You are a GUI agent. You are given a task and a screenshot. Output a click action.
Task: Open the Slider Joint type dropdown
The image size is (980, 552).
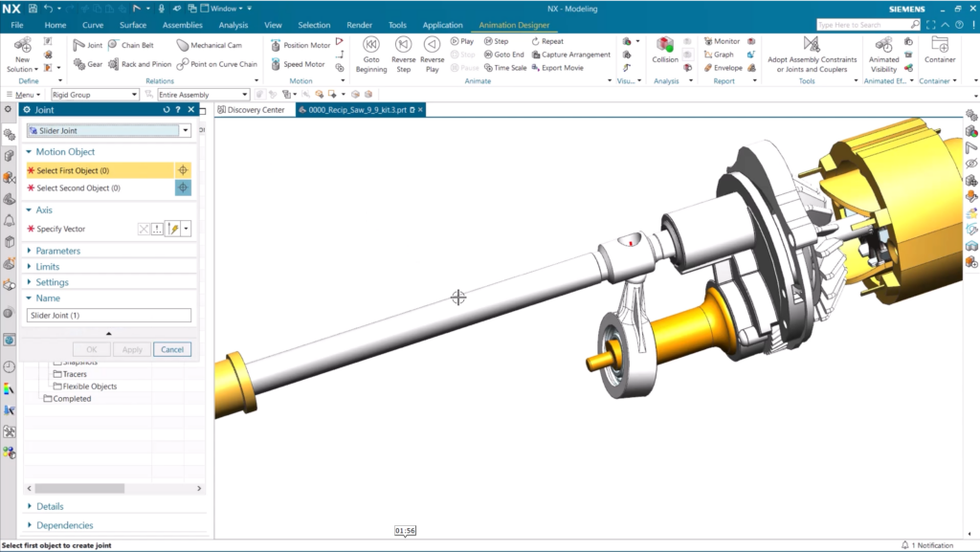tap(185, 130)
